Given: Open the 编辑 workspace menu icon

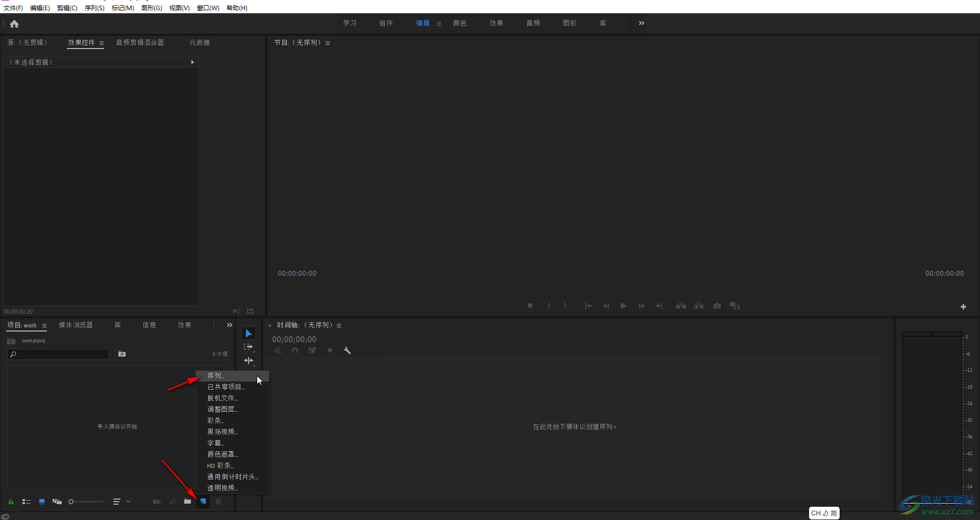Looking at the screenshot, I should coord(439,23).
